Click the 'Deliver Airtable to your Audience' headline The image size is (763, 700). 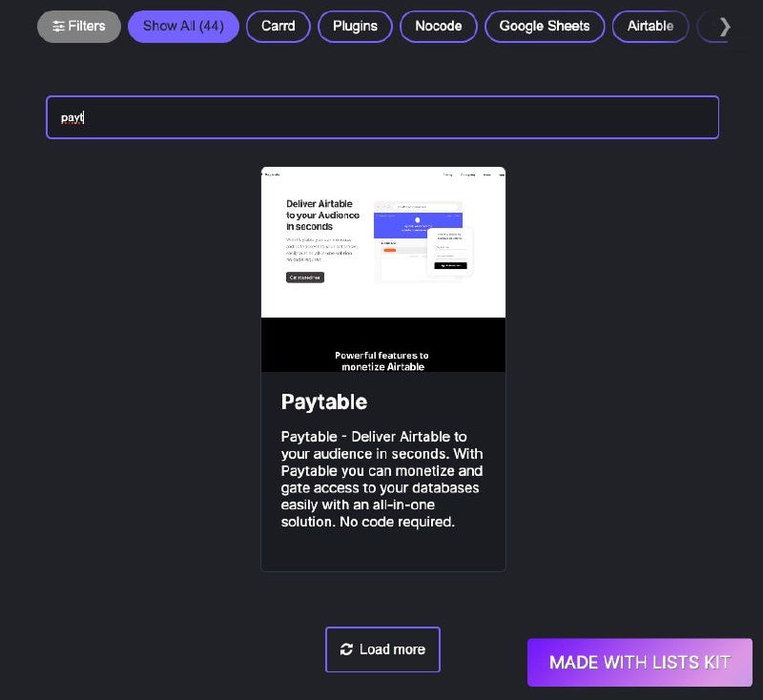click(x=322, y=215)
